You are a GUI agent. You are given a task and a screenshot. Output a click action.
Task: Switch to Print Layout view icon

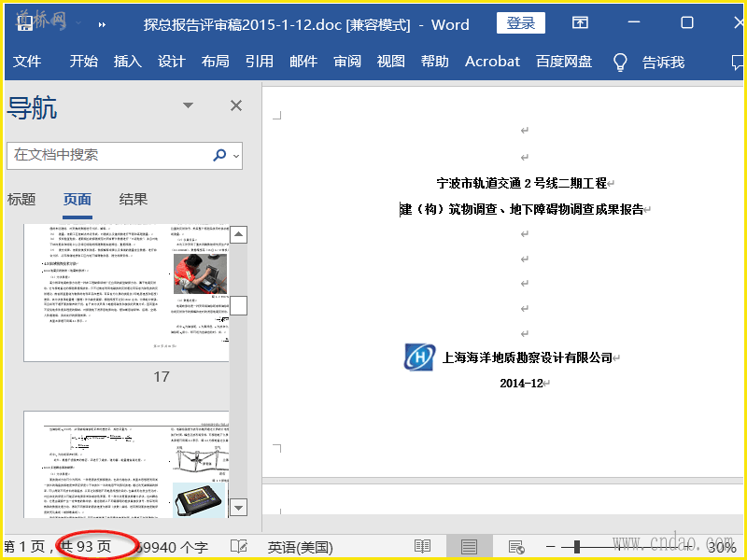point(469,547)
